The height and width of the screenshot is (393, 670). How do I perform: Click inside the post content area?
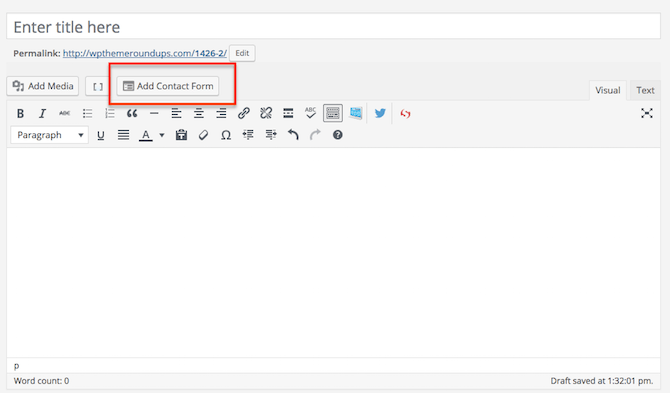[334, 252]
